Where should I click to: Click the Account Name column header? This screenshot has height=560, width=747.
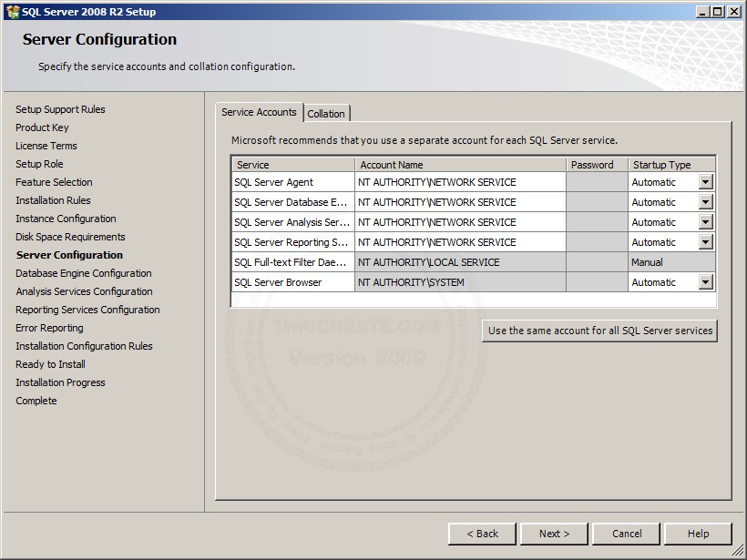(x=460, y=165)
